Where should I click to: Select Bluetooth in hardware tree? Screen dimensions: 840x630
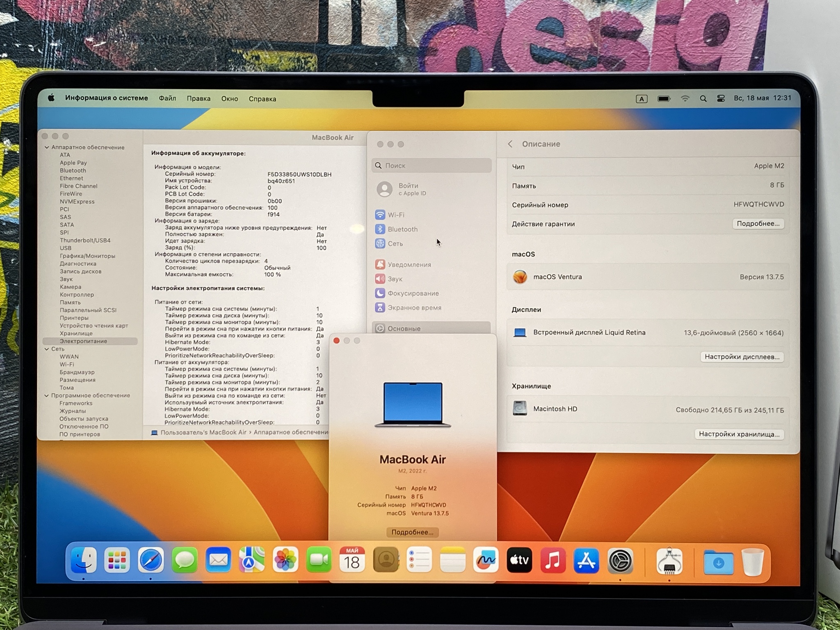[73, 171]
